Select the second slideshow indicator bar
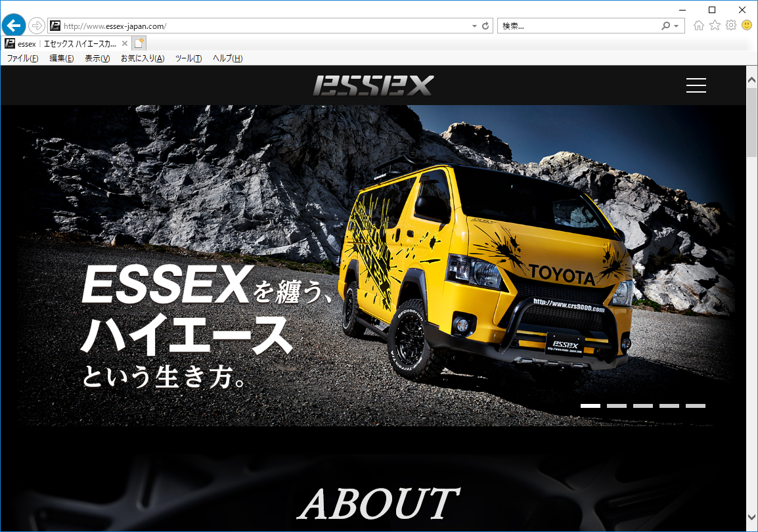 coord(617,406)
